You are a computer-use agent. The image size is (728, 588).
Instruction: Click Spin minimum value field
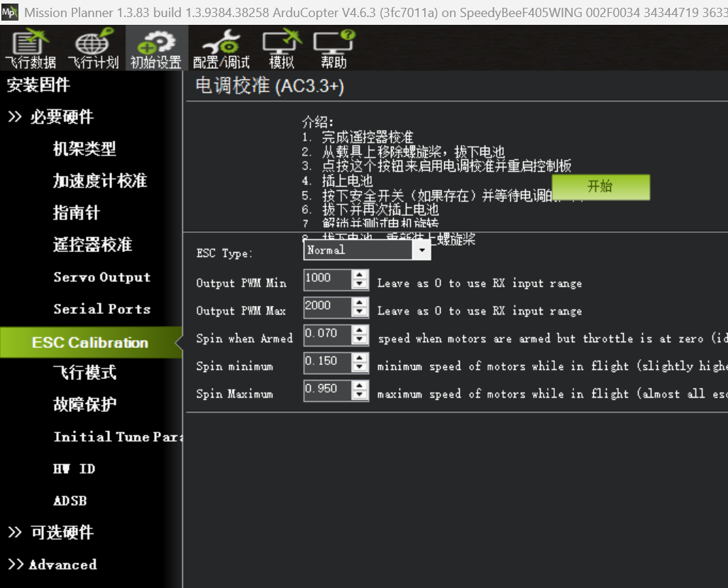(327, 363)
